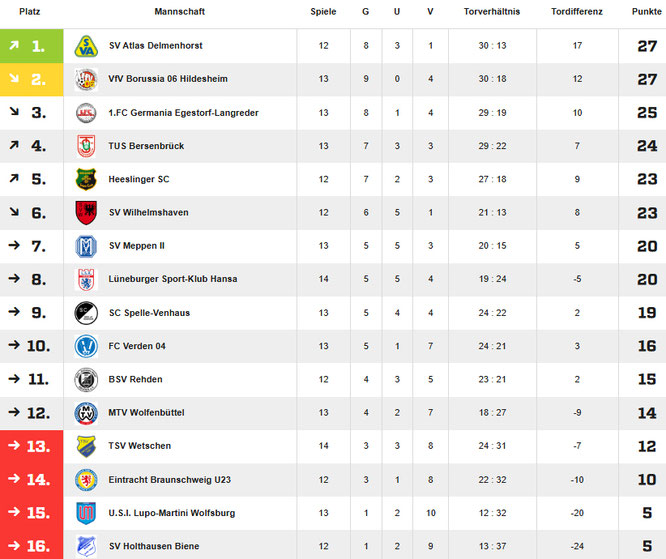This screenshot has width=666, height=559.
Task: Click the BSV Rehden club logo
Action: click(85, 379)
